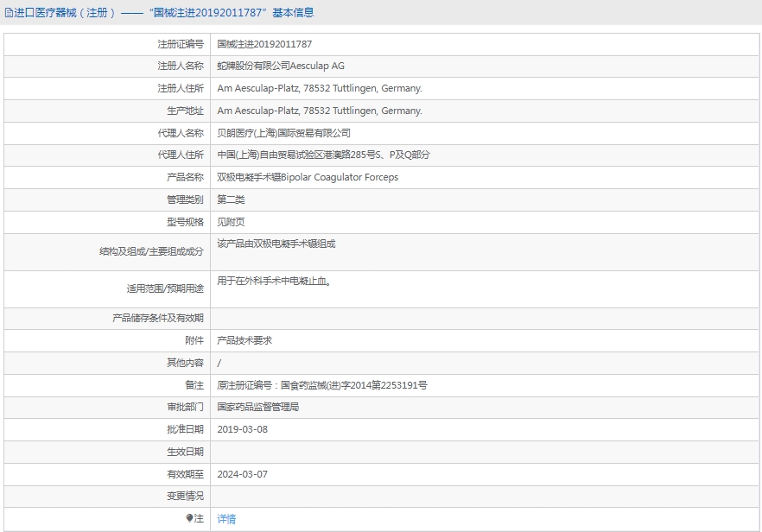Click the page title 进口医疗器械（注册）基本信息

tap(164, 13)
